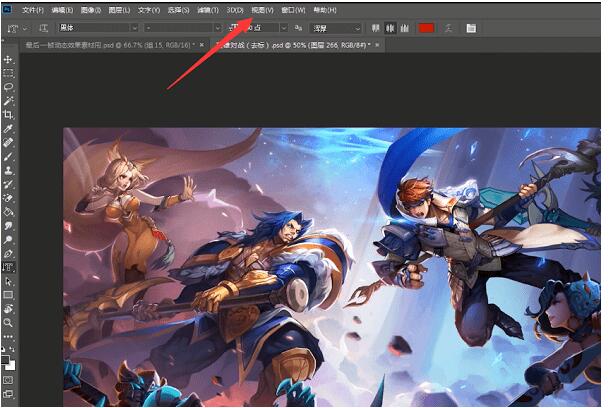Select the Zoom tool
Viewport: 609px width, 408px height.
8,323
